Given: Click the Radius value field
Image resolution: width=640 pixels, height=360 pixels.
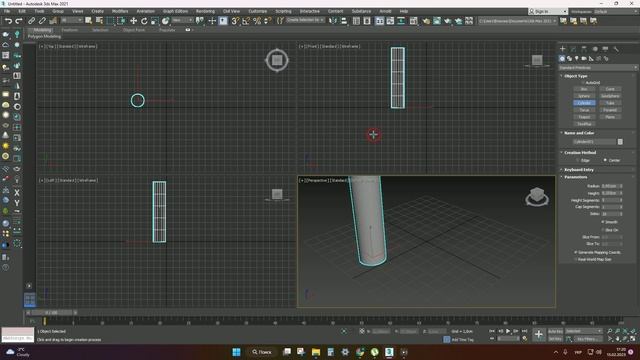Looking at the screenshot, I should point(609,186).
